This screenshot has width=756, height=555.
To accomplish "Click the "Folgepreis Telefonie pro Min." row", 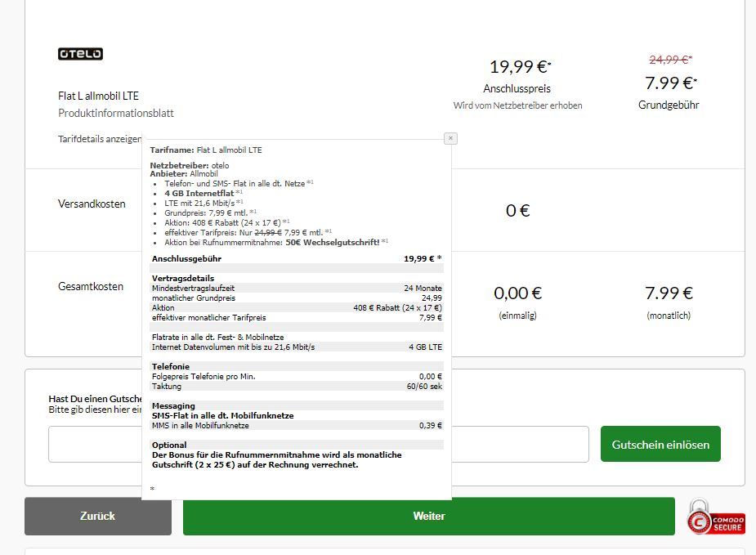I will pos(297,376).
